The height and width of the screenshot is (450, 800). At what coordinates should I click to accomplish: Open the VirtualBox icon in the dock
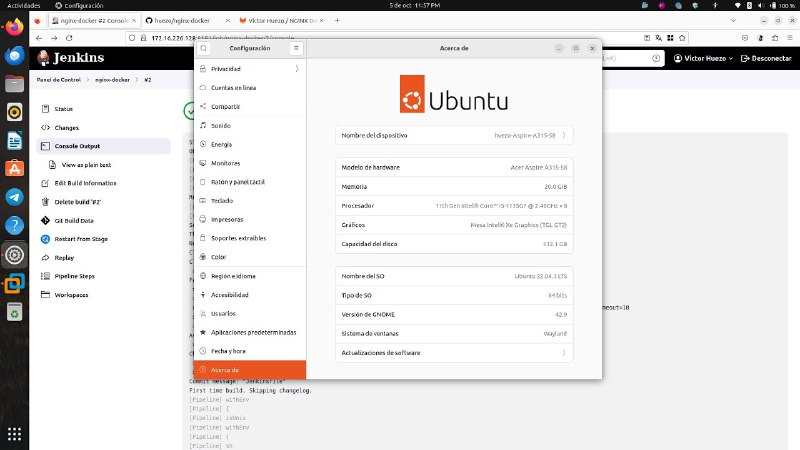14,283
